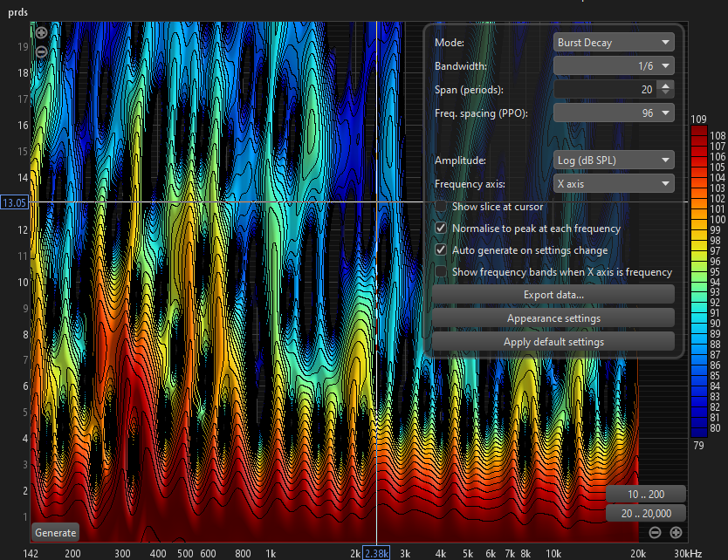Open the Amplitude dropdown showing Log (dB SPL)
728x560 pixels.
pyautogui.click(x=614, y=160)
